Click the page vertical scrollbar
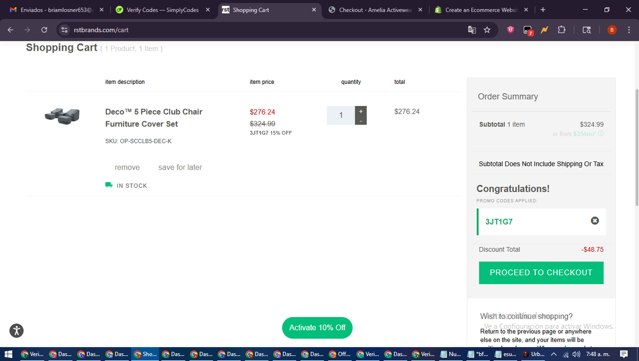Image resolution: width=639 pixels, height=361 pixels. click(x=636, y=147)
